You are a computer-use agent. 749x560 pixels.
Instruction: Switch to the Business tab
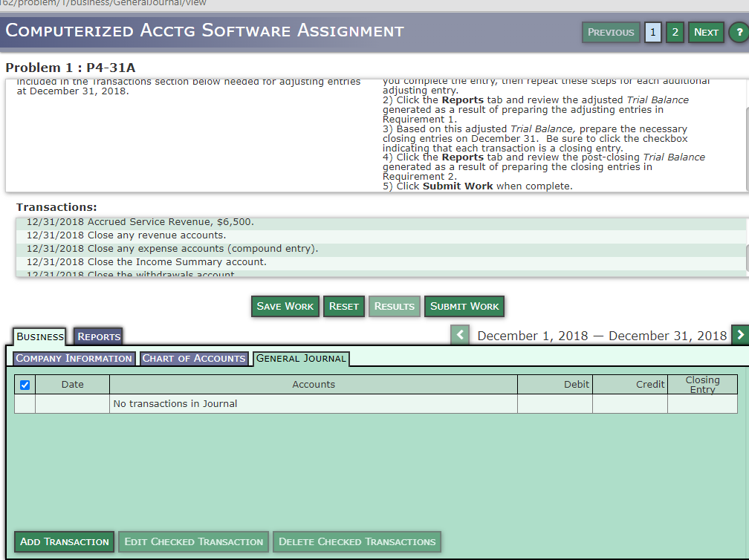click(39, 336)
